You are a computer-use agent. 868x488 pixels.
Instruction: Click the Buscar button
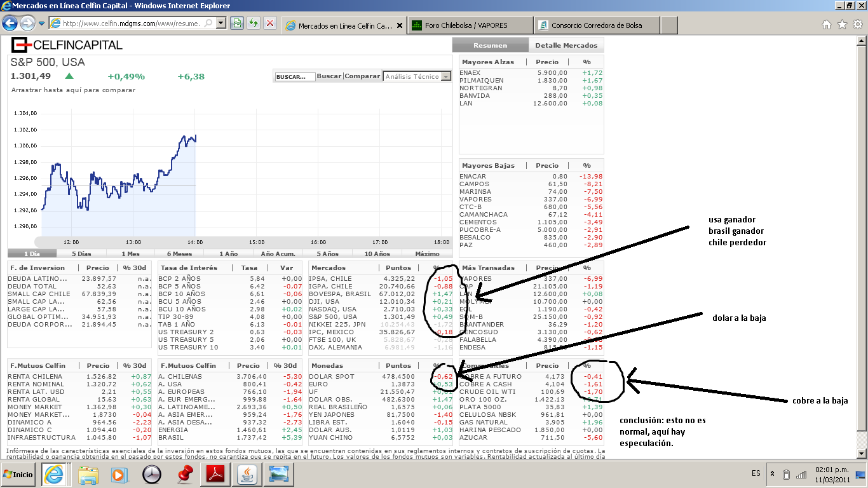(x=329, y=76)
